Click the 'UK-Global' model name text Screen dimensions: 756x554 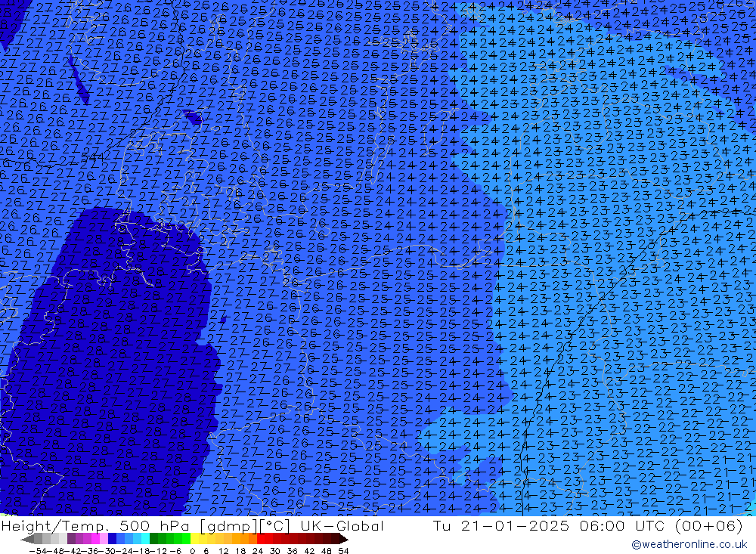(342, 526)
